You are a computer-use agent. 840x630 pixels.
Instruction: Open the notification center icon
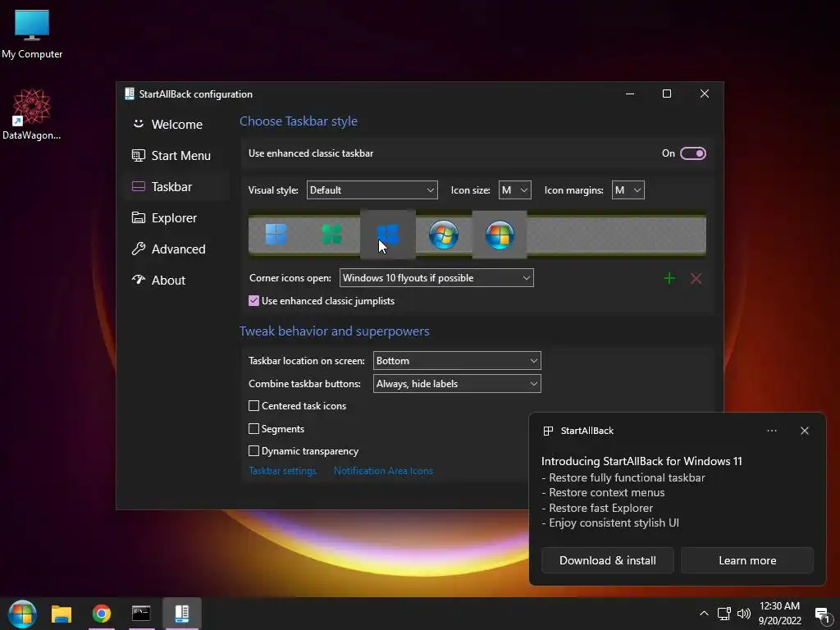coord(822,614)
